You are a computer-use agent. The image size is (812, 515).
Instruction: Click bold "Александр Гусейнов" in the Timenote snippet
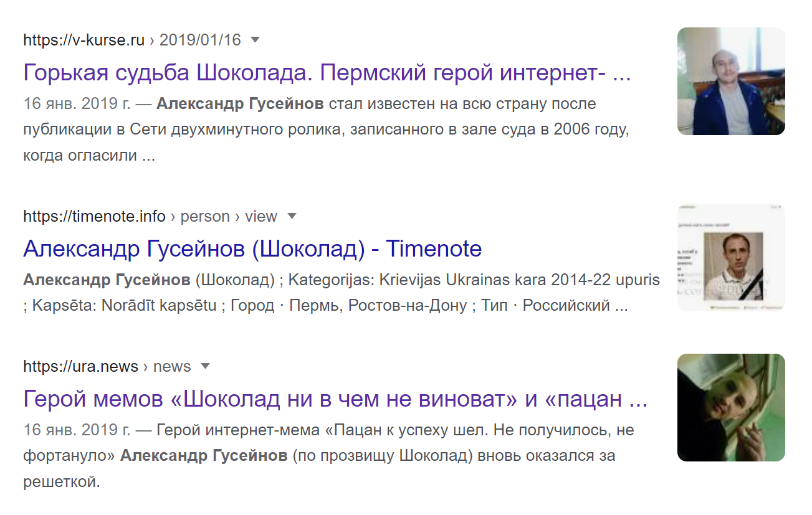tap(107, 280)
